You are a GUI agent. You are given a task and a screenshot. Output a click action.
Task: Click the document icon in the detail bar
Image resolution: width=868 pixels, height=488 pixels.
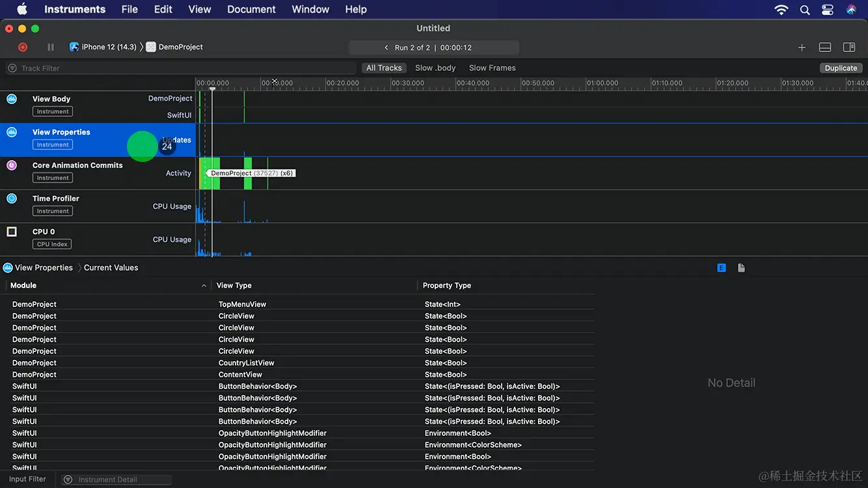tap(741, 268)
